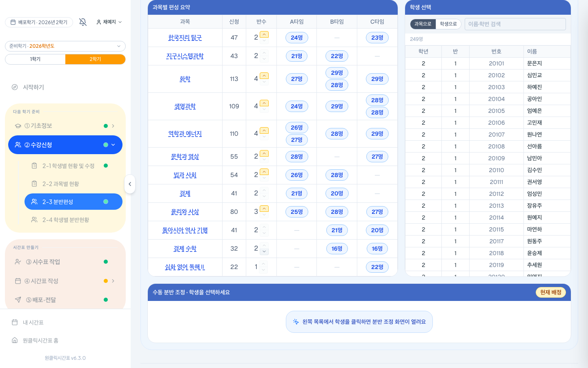This screenshot has height=368, width=588.
Task: Increase 반수 for 생명과학
Action: [x=264, y=103]
